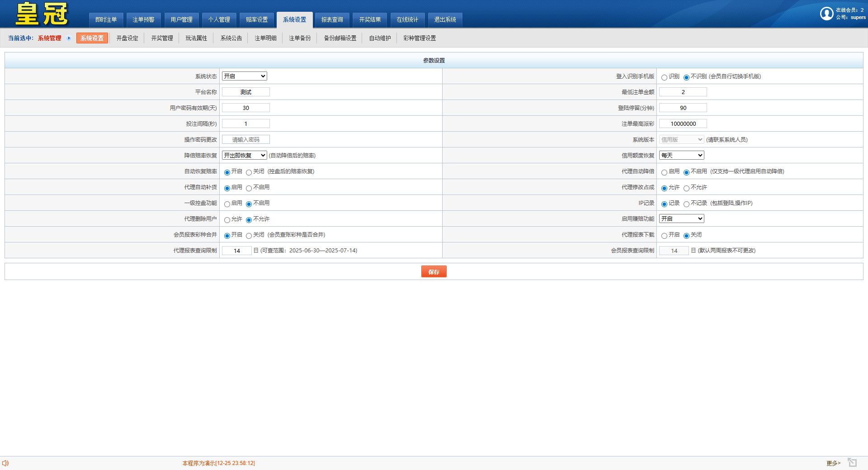Select 允许 for 代理删除用户

(x=227, y=220)
